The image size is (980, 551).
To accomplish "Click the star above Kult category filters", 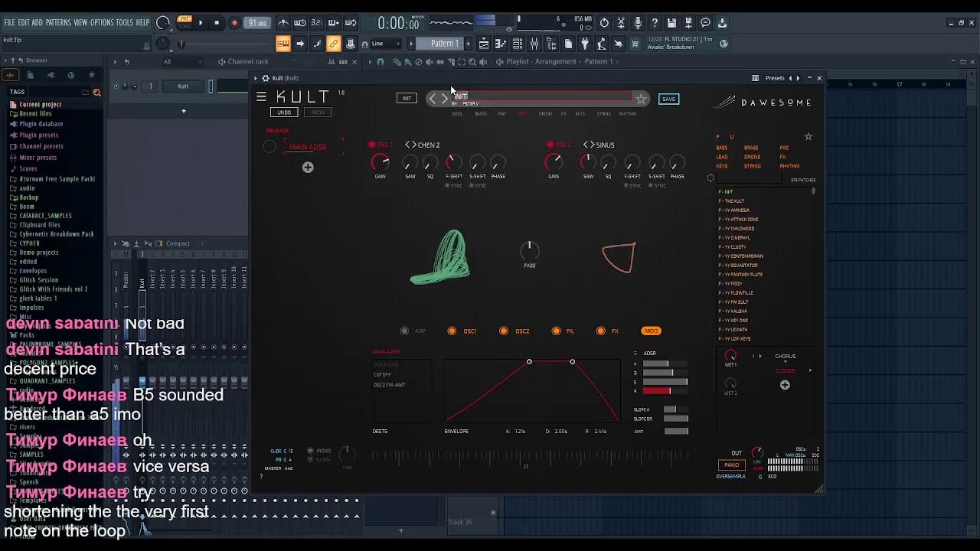I will (x=808, y=136).
